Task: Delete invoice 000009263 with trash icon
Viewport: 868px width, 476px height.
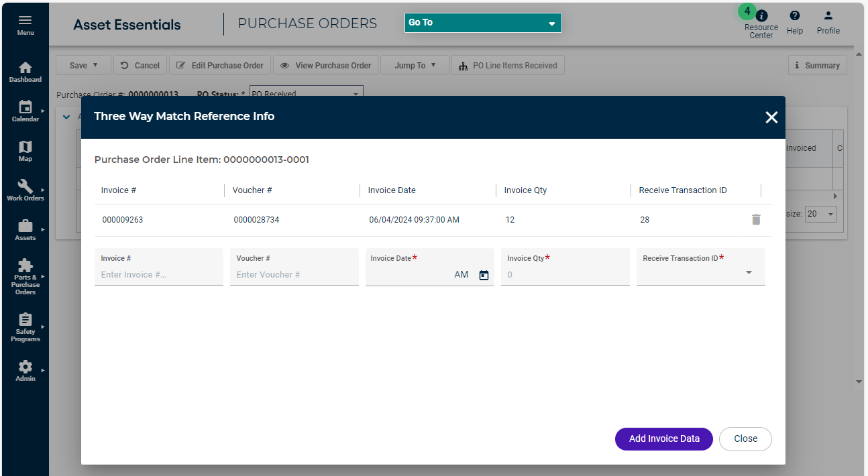Action: pos(756,220)
